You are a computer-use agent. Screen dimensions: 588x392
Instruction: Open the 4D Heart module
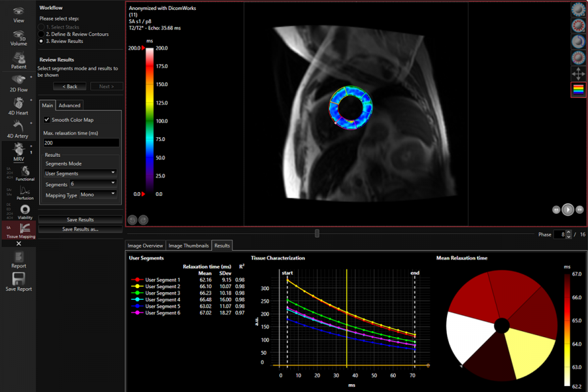18,105
